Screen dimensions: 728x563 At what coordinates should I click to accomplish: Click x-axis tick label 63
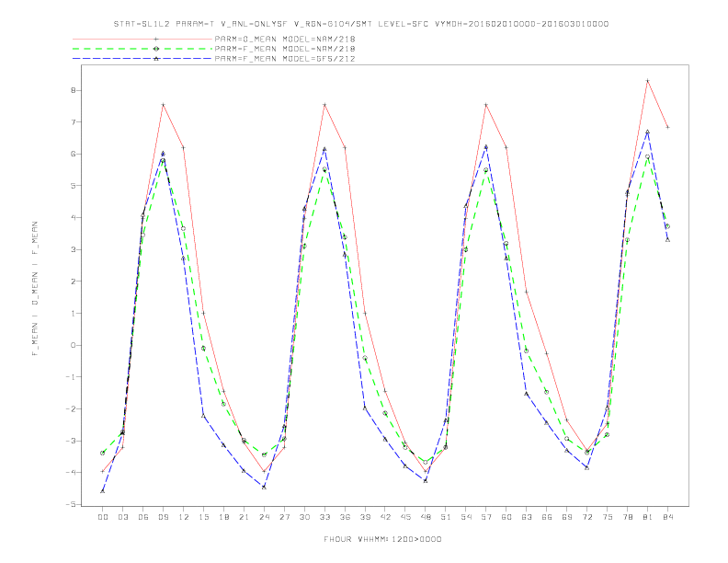pos(527,517)
